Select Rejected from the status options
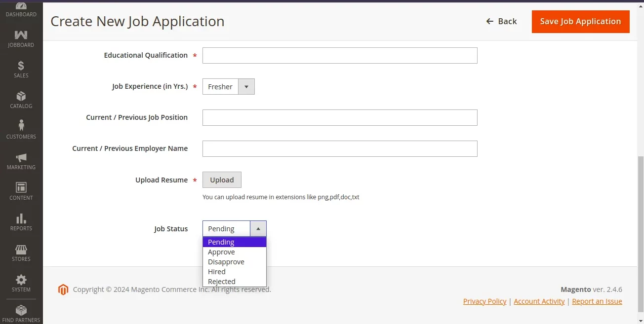The height and width of the screenshot is (324, 644). click(221, 281)
